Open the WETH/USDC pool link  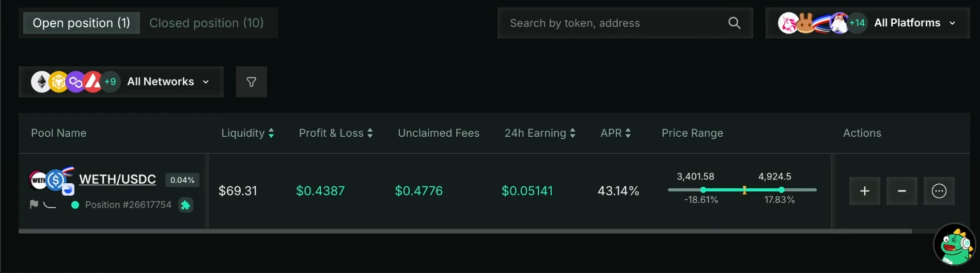(117, 179)
